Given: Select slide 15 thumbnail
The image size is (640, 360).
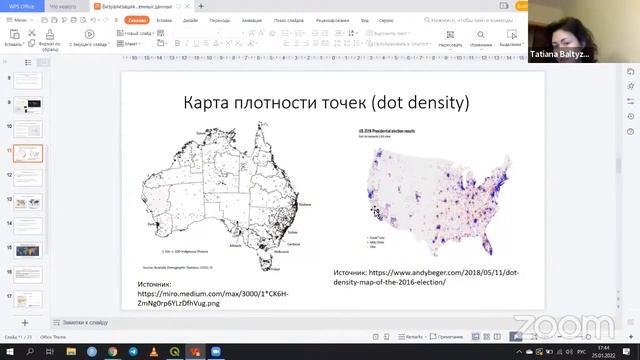Looking at the screenshot, I should pyautogui.click(x=28, y=251).
